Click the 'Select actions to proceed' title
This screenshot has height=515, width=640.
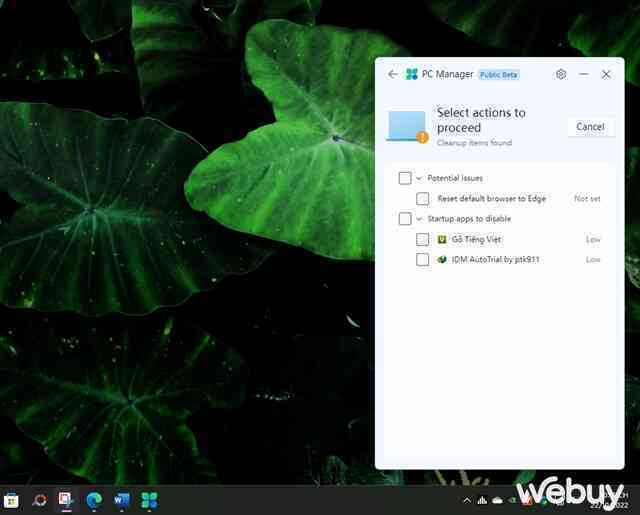point(481,120)
